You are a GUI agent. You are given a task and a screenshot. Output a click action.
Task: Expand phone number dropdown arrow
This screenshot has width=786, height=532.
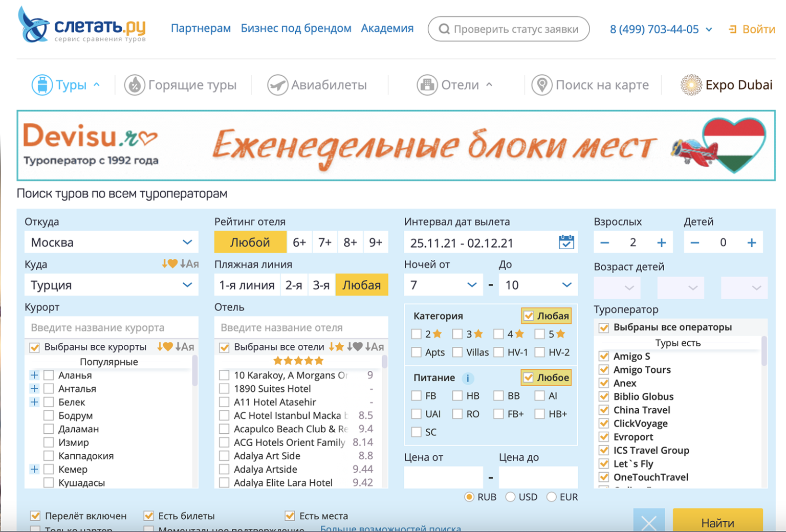[x=709, y=30]
